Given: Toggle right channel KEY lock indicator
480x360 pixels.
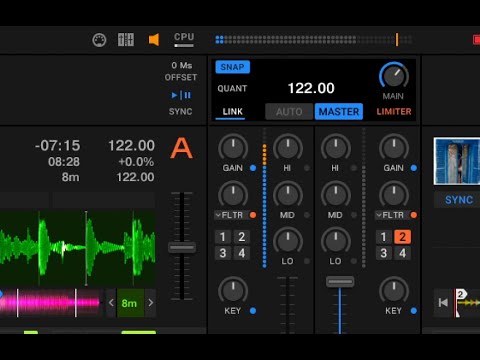Looking at the screenshot, I should pyautogui.click(x=414, y=311).
